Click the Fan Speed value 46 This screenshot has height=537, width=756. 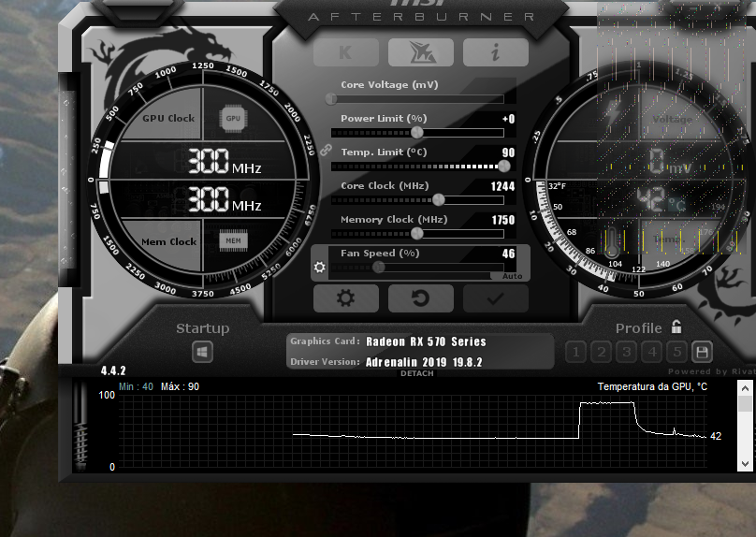point(508,254)
